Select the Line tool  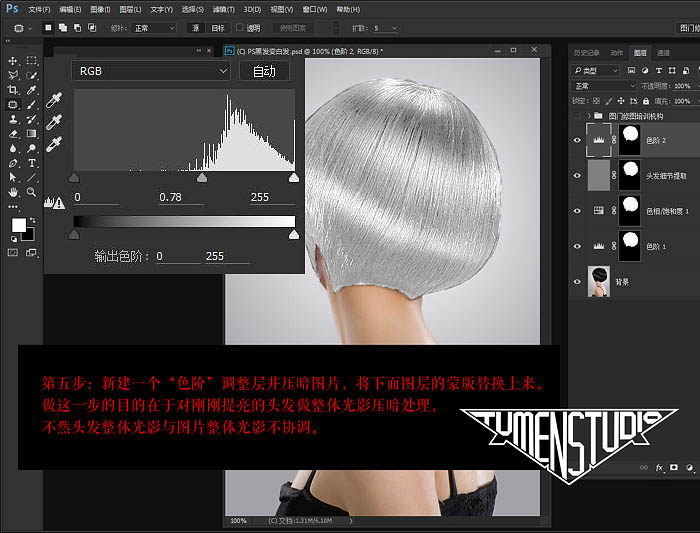point(31,177)
